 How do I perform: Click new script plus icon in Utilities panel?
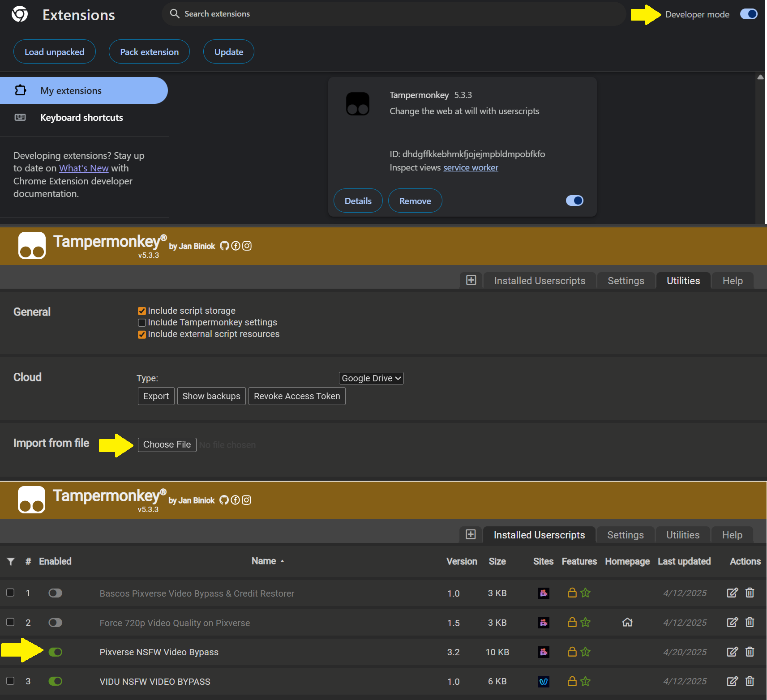pyautogui.click(x=471, y=280)
